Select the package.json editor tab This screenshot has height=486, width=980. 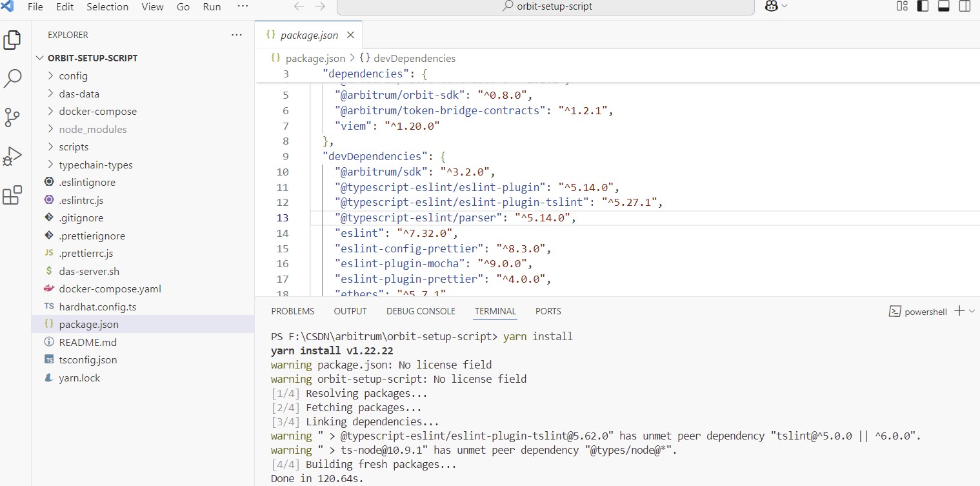click(309, 35)
